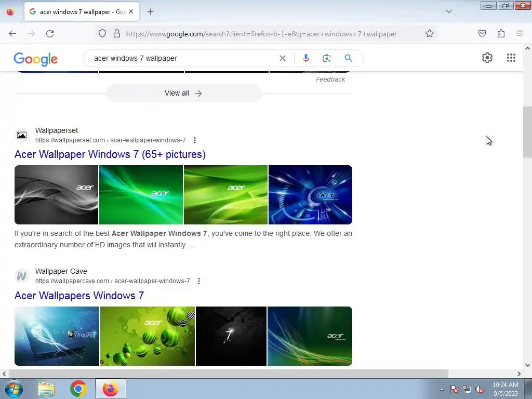Click the forward navigation arrow
Screen dimensions: 532x399
coord(31,34)
